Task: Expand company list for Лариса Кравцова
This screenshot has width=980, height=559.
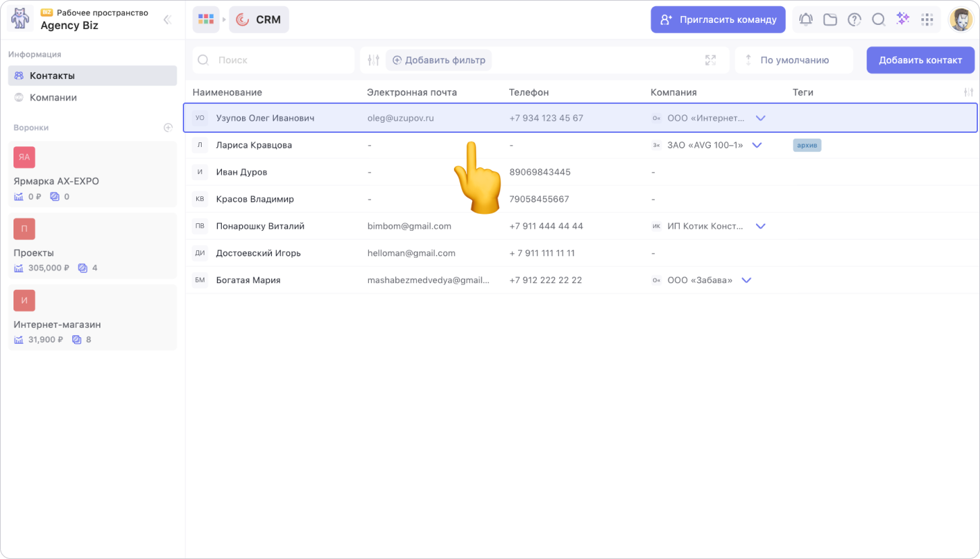Action: click(757, 145)
